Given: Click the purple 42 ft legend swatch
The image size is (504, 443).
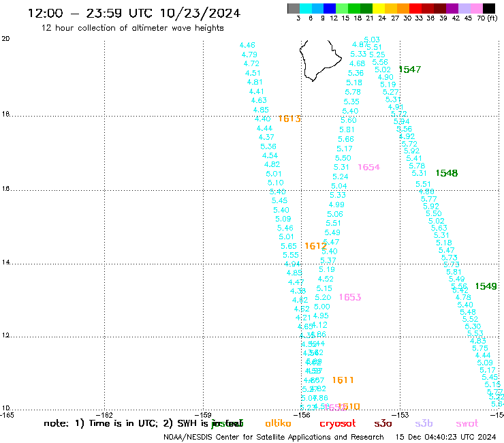Looking at the screenshot, I should pos(452,8).
